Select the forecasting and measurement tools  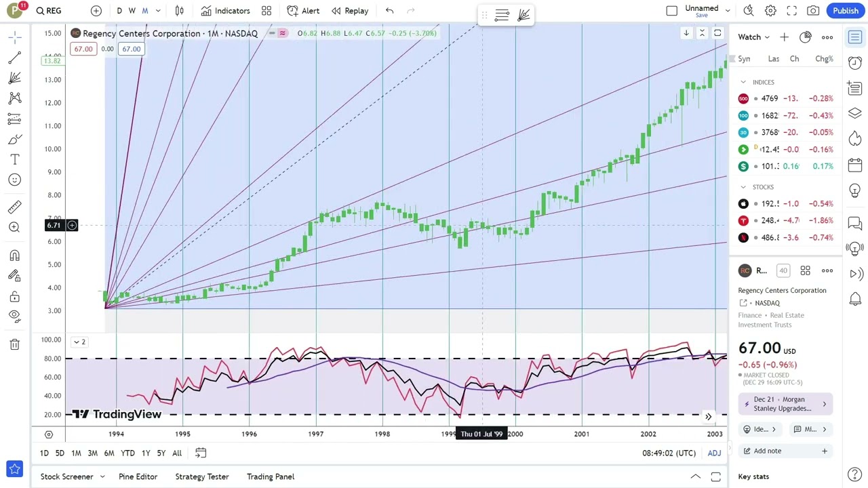click(15, 119)
